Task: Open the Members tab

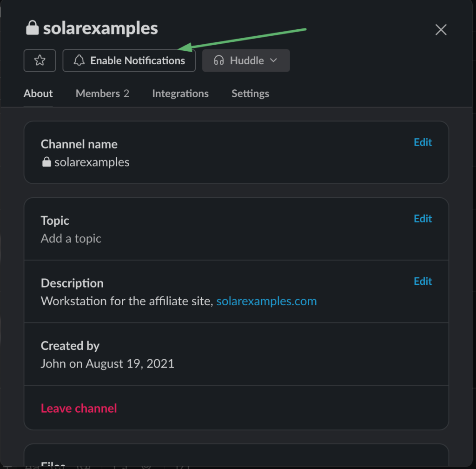Action: point(102,94)
